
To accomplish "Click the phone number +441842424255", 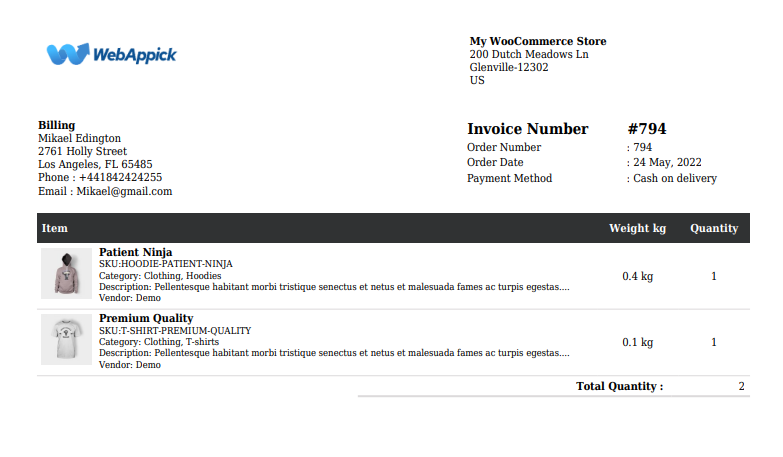I will (x=120, y=177).
